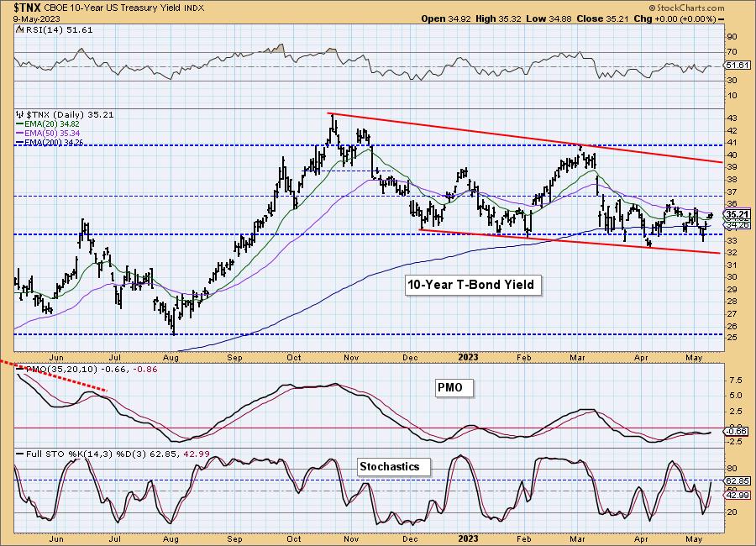The width and height of the screenshot is (756, 546).
Task: Click the 43 level on the price axis
Action: pos(732,118)
